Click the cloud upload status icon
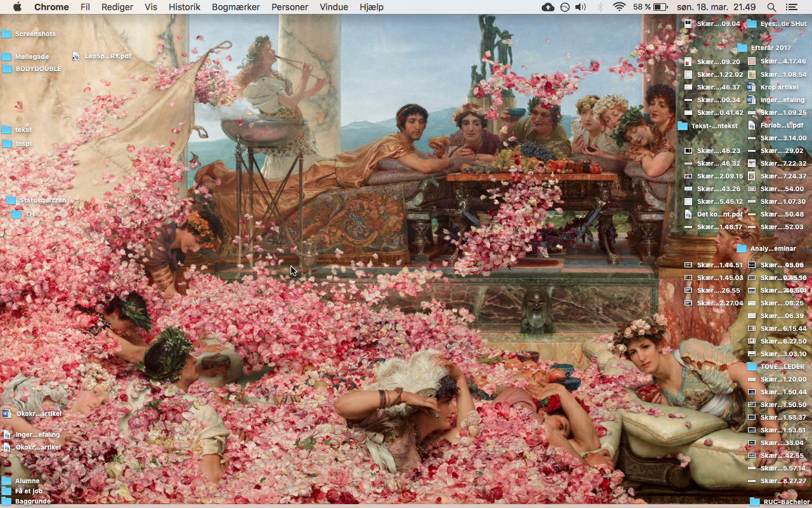 [x=547, y=7]
